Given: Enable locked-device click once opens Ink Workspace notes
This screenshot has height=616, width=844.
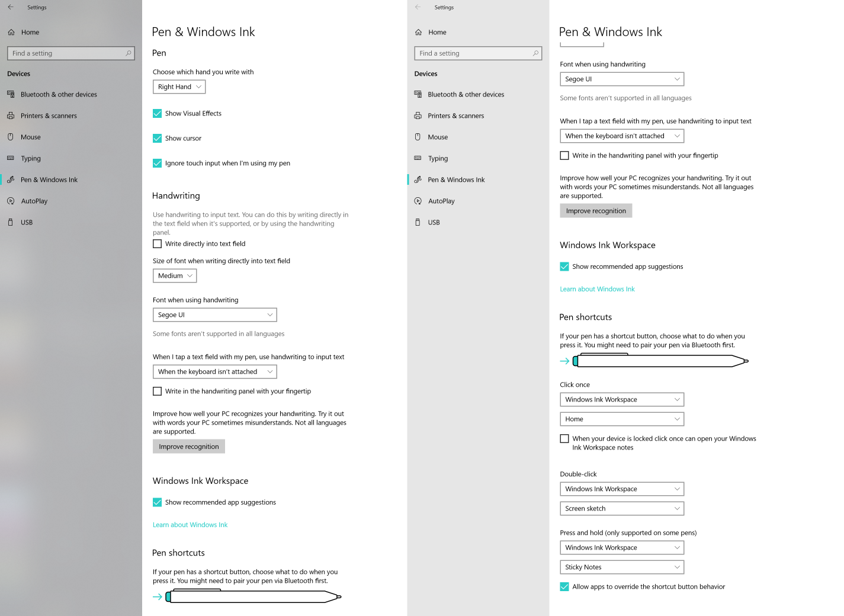Looking at the screenshot, I should (564, 438).
